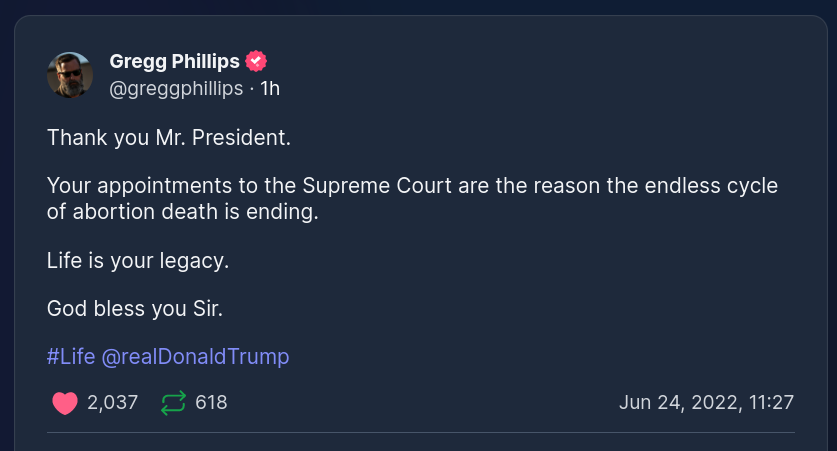Click the 618 reposts count
The width and height of the screenshot is (837, 451).
click(x=211, y=403)
